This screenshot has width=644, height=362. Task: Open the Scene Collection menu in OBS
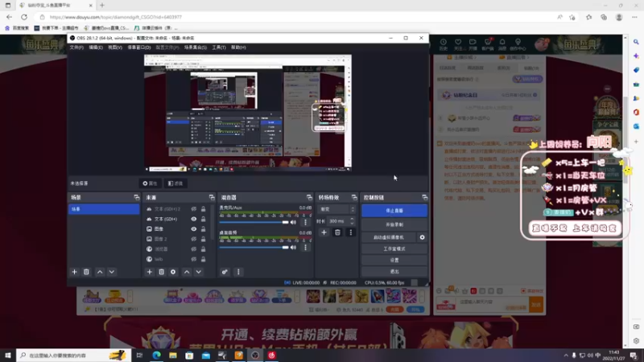[196, 47]
